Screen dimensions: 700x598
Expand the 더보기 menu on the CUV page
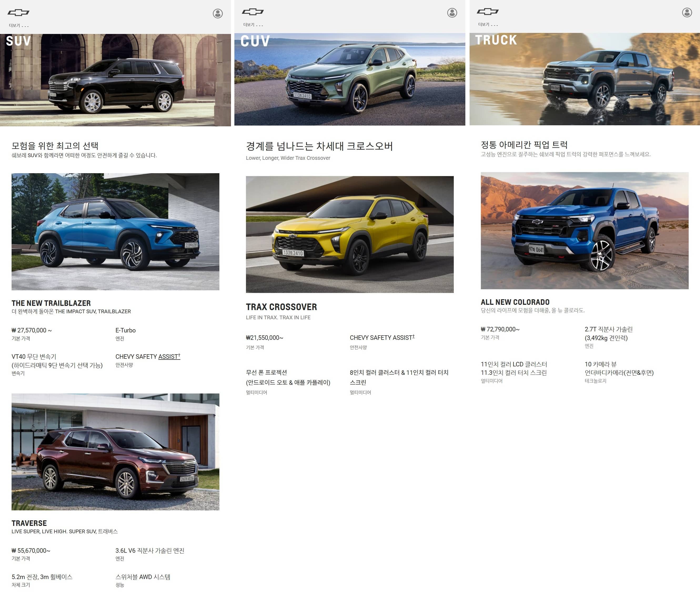tap(253, 25)
